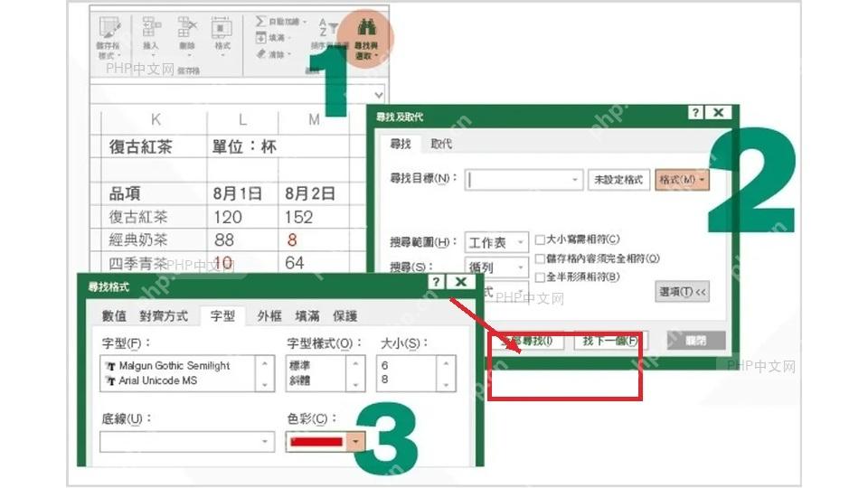This screenshot has width=868, height=488.
Task: Select column L header
Action: coord(242,119)
